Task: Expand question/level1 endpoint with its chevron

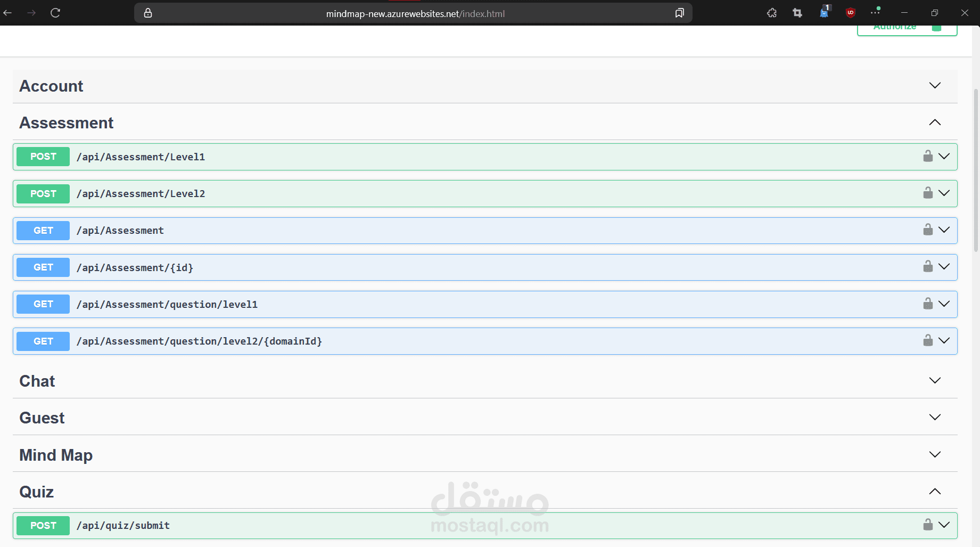Action: coord(944,304)
